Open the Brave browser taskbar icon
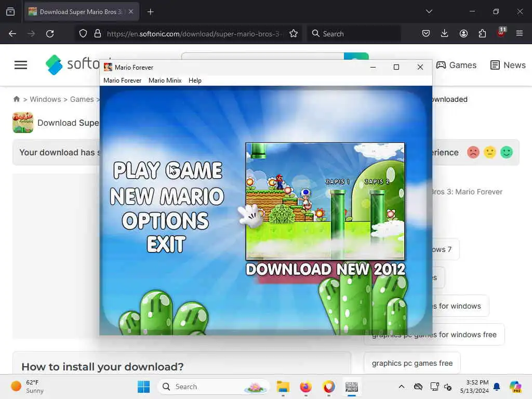The width and height of the screenshot is (532, 399). coord(328,387)
